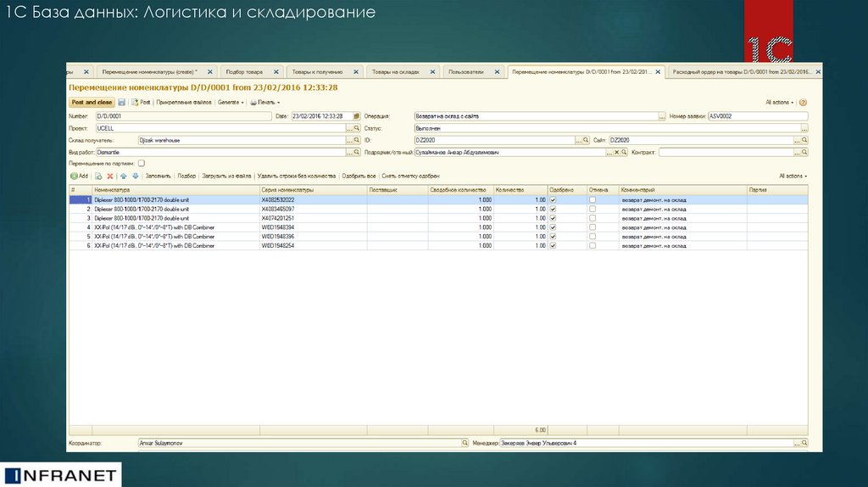Click the copy row icon beside Add
Image resolution: width=868 pixels, height=487 pixels.
click(98, 176)
